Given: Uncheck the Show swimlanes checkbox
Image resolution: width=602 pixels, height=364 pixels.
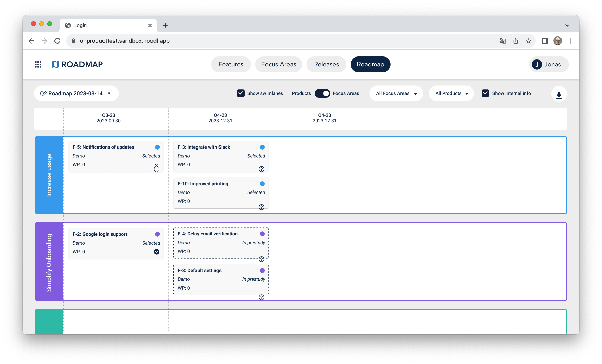Looking at the screenshot, I should pyautogui.click(x=241, y=93).
